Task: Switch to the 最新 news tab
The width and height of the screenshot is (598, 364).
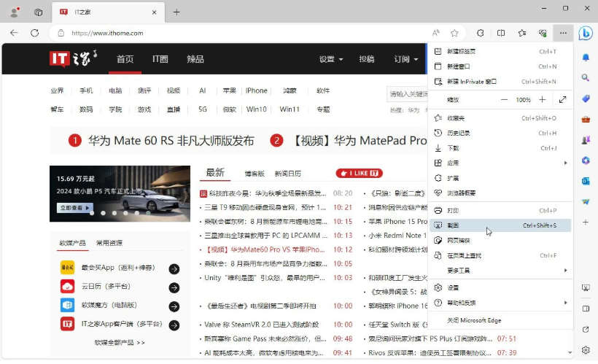Action: click(215, 172)
